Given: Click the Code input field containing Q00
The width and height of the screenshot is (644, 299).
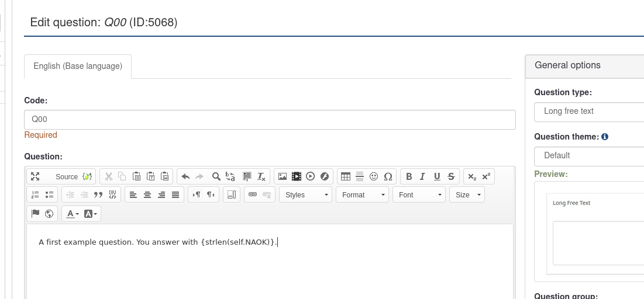Looking at the screenshot, I should coord(270,119).
